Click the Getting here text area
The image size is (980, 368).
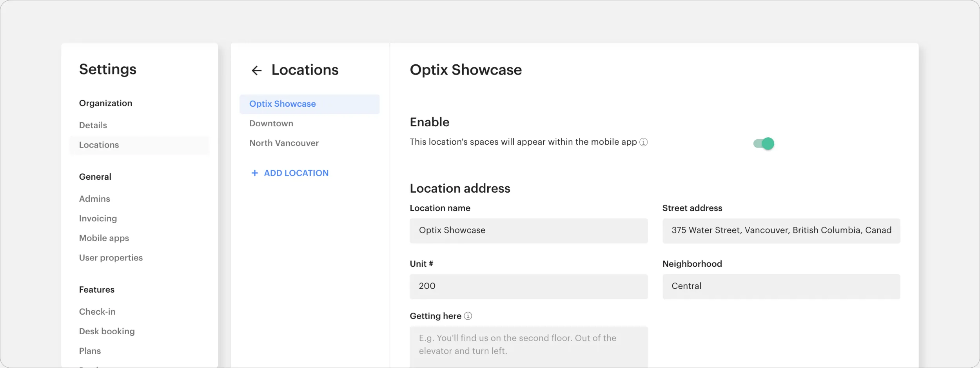pyautogui.click(x=528, y=347)
